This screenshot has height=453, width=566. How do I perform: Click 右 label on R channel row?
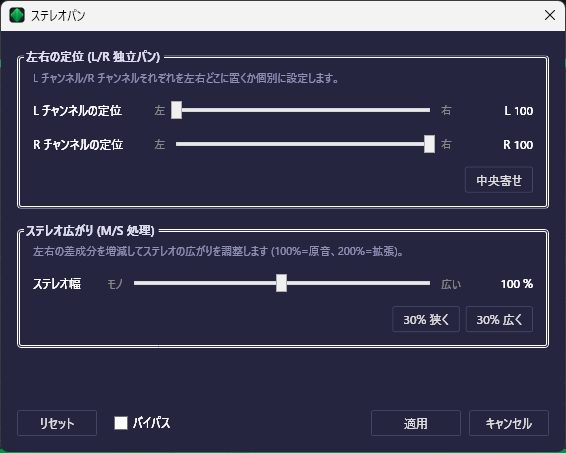(x=446, y=144)
